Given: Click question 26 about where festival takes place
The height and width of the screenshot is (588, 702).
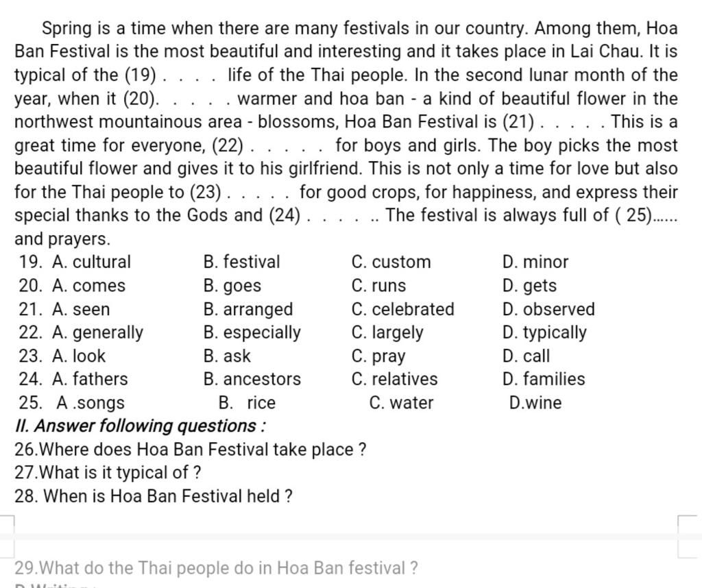Looking at the screenshot, I should (191, 450).
